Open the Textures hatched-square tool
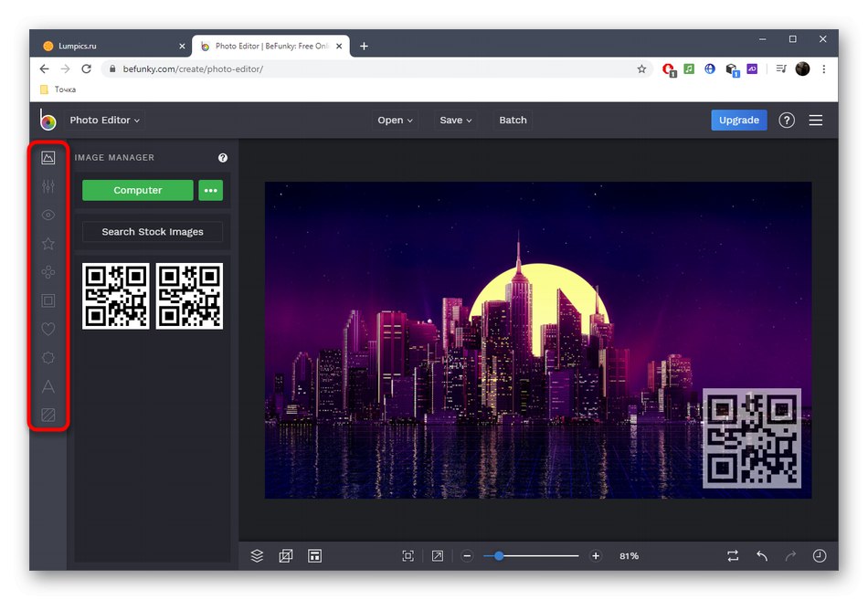 (x=48, y=415)
